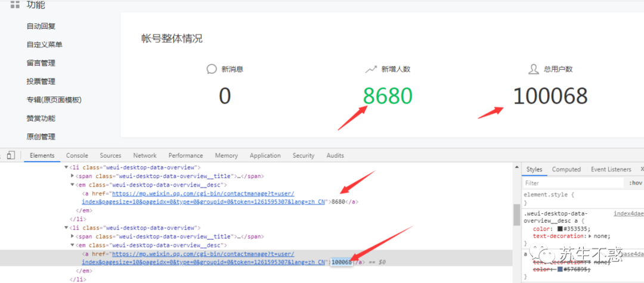644x283 pixels.
Task: Select 专辑(原页面模板) in the sidebar
Action: pyautogui.click(x=54, y=99)
